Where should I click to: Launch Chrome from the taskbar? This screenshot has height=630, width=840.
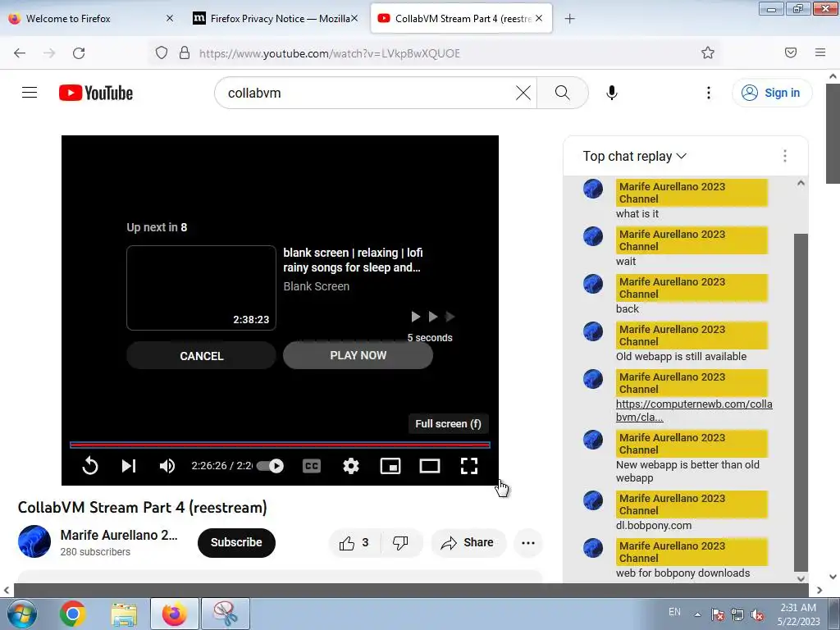click(73, 614)
